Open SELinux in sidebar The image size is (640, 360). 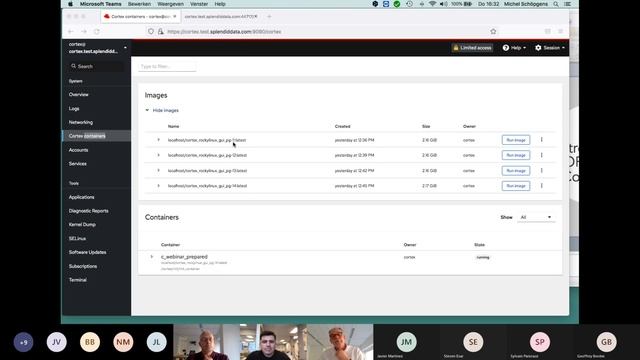click(x=77, y=238)
